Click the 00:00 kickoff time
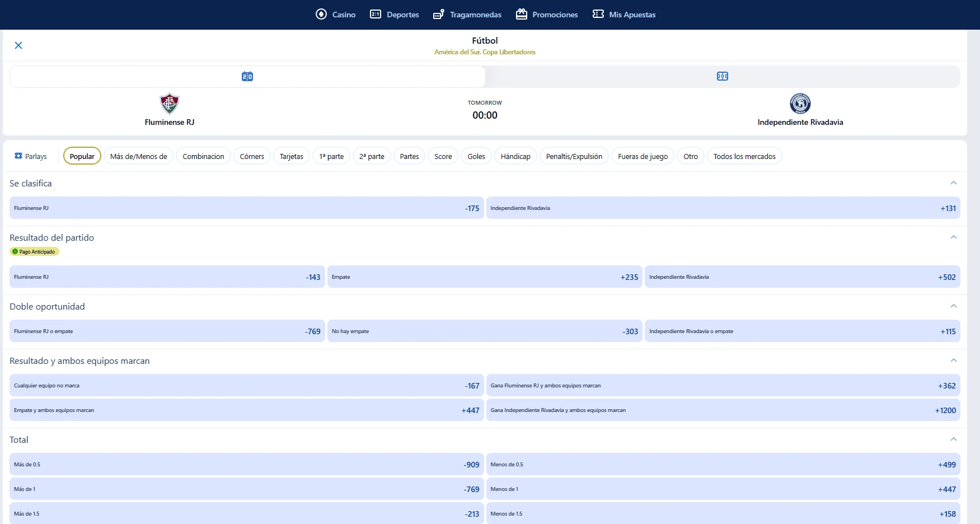 tap(485, 115)
